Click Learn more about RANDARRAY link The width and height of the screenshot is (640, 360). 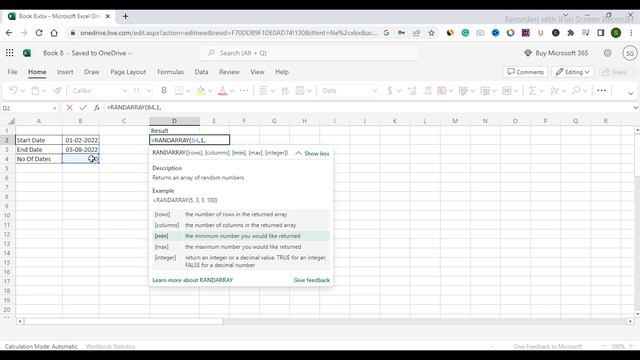193,280
